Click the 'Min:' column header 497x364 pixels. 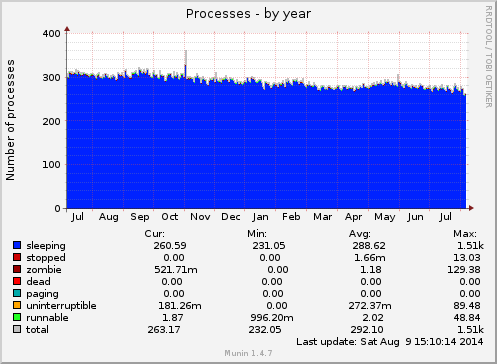pos(257,234)
